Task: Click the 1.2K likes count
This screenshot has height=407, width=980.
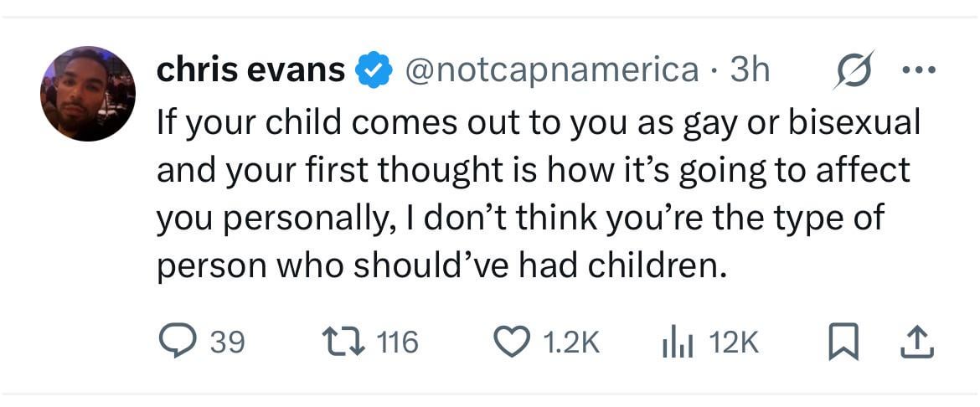Action: tap(571, 342)
